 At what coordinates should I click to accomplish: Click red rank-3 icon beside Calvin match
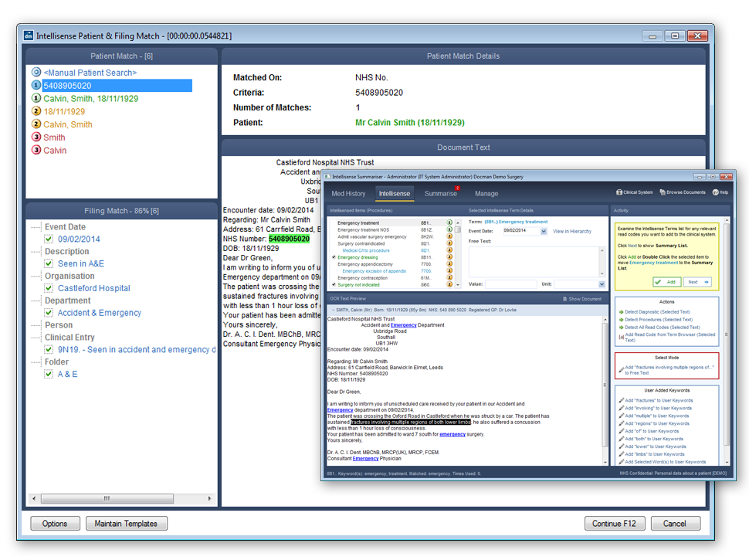pyautogui.click(x=36, y=150)
